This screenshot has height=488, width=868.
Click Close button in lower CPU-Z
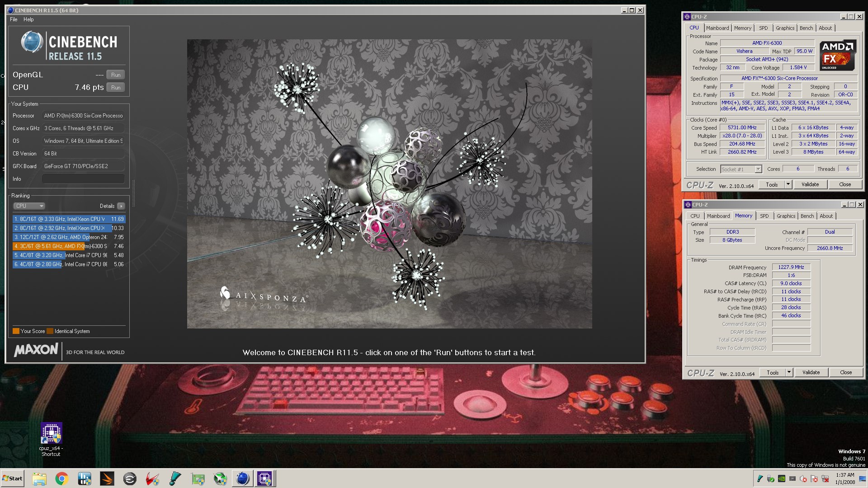click(x=846, y=372)
